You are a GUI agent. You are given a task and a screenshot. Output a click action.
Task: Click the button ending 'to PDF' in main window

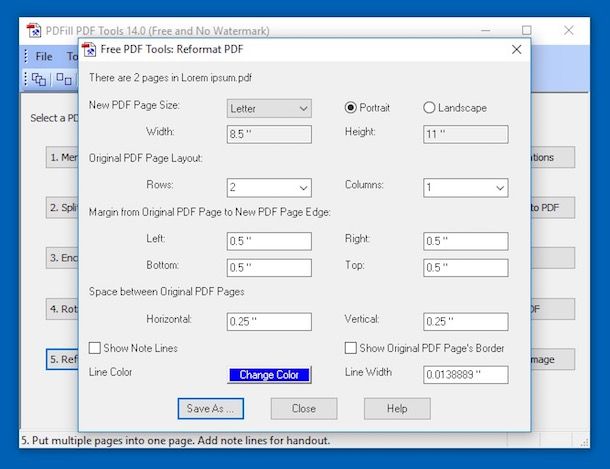[x=553, y=208]
